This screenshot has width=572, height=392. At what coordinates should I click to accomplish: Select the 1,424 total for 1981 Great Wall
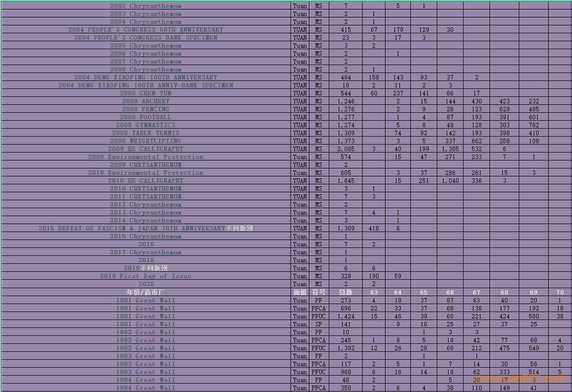point(346,316)
